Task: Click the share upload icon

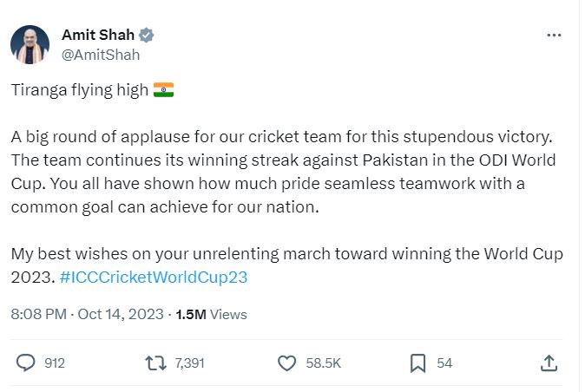Action: click(549, 363)
